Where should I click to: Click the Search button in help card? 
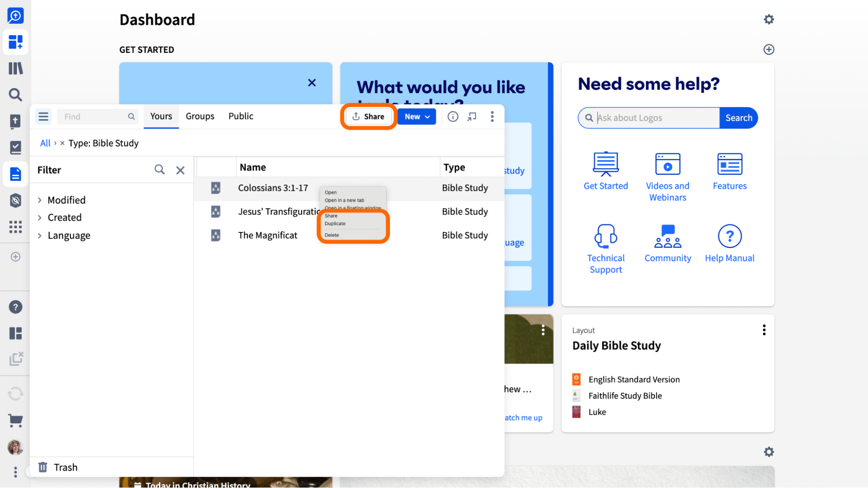click(x=738, y=118)
